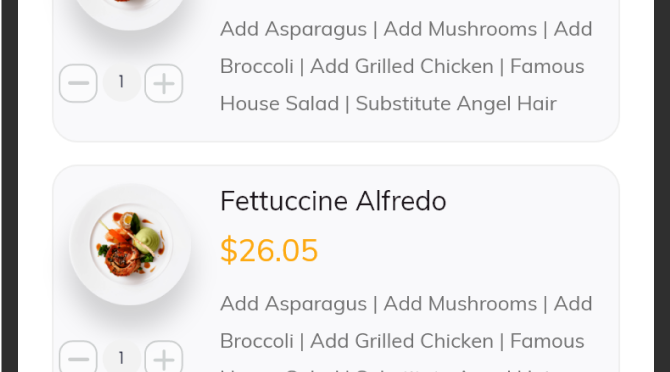
Task: Click 'Add Grilled Chicken' in upper card
Action: (402, 66)
